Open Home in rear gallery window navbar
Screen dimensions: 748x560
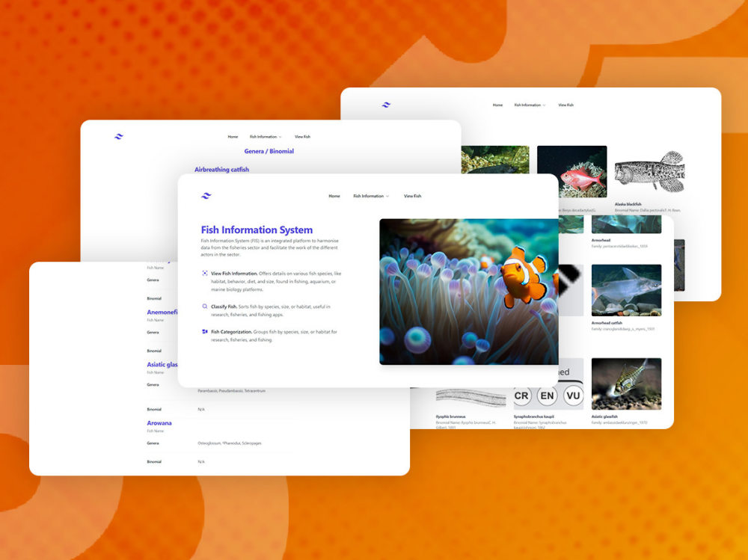pos(497,105)
